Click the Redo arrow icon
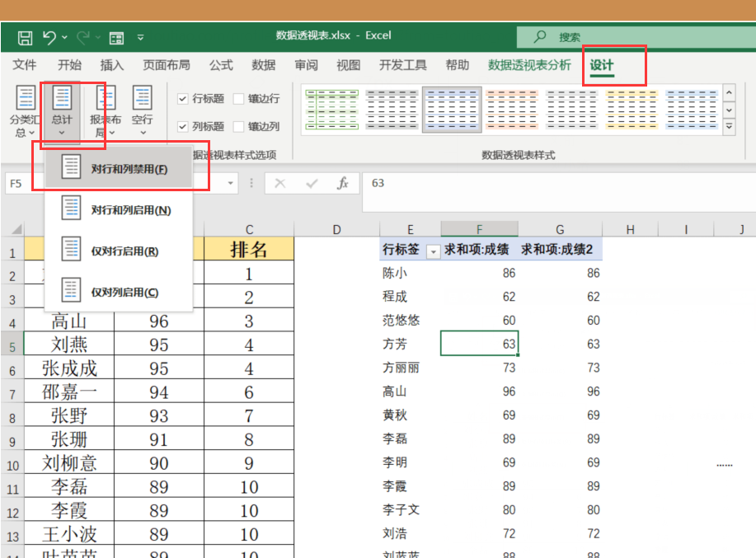This screenshot has width=756, height=558. (83, 37)
